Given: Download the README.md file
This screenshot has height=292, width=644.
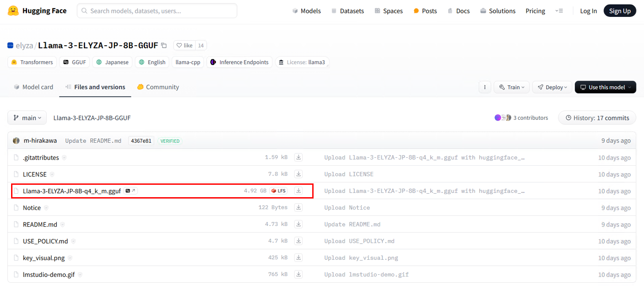Looking at the screenshot, I should [x=298, y=224].
